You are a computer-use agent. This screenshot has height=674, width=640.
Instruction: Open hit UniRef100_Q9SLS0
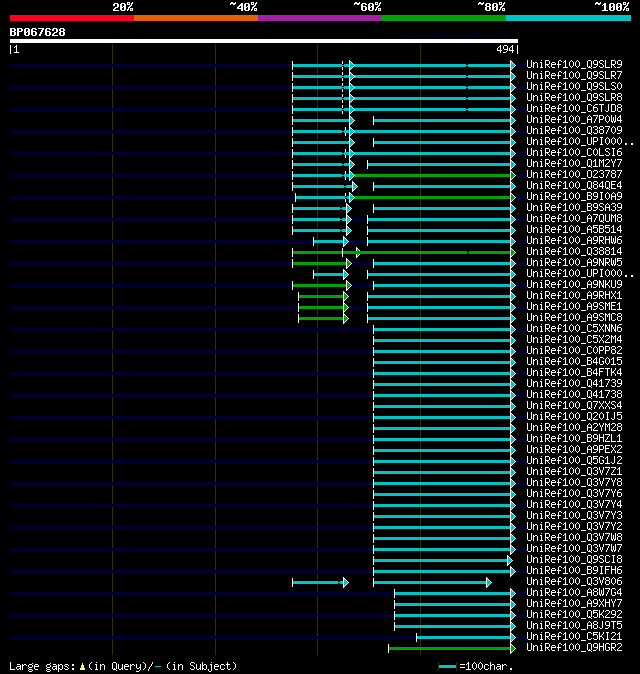pyautogui.click(x=574, y=86)
